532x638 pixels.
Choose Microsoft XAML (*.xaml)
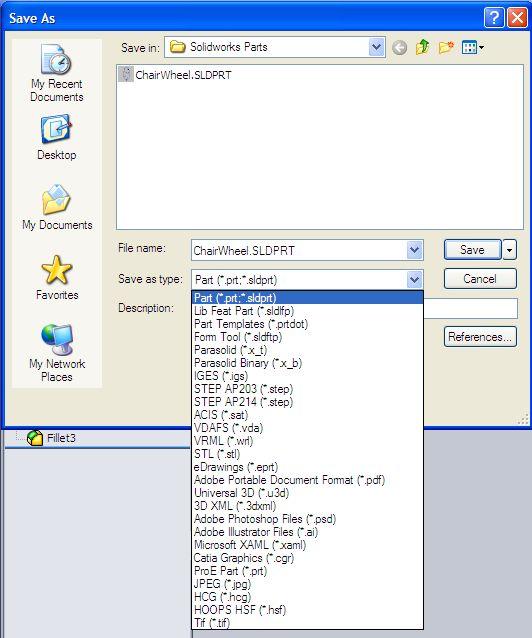[x=307, y=545]
